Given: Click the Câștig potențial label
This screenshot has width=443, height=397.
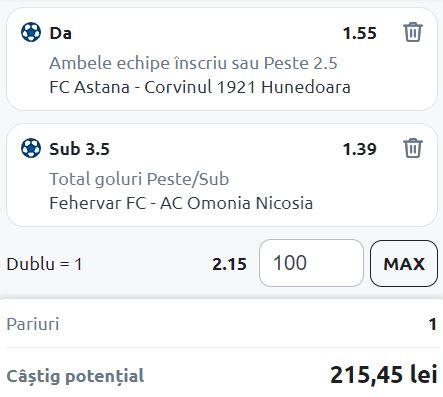Looking at the screenshot, I should tap(75, 376).
